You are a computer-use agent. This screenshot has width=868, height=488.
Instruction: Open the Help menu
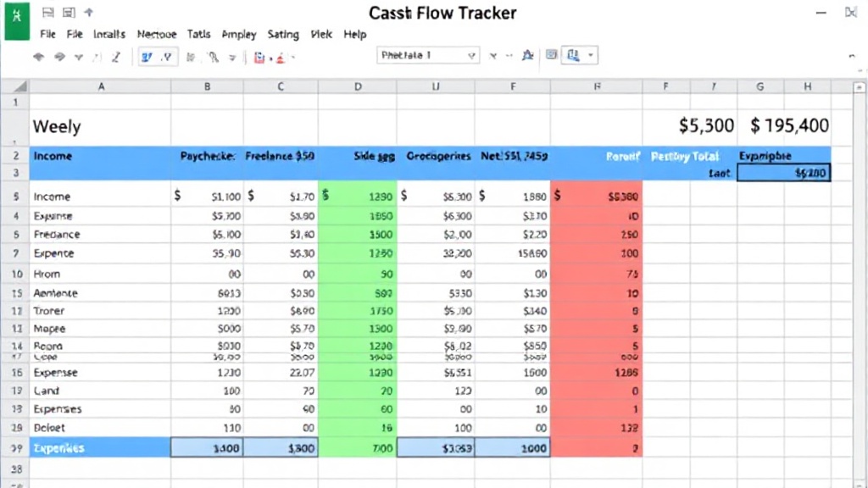[x=355, y=34]
